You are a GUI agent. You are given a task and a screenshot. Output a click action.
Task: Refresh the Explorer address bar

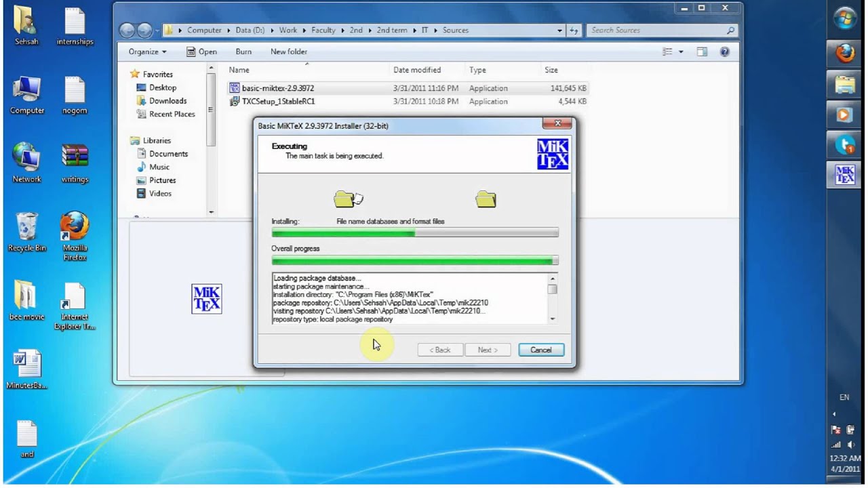574,30
